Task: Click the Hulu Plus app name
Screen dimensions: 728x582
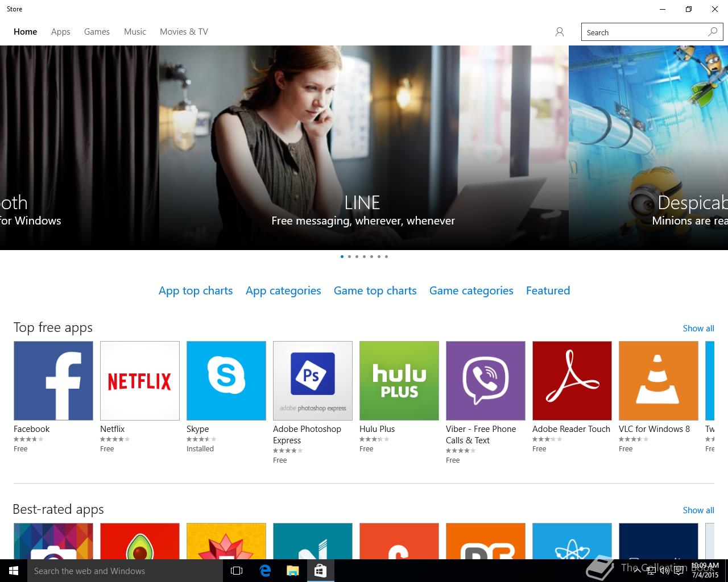Action: (x=377, y=429)
